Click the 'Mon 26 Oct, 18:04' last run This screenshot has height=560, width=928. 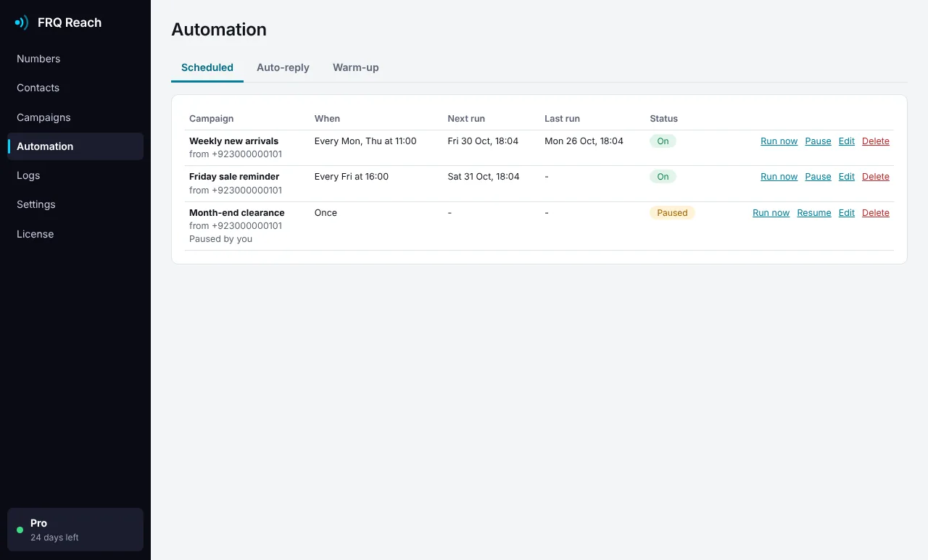[584, 141]
